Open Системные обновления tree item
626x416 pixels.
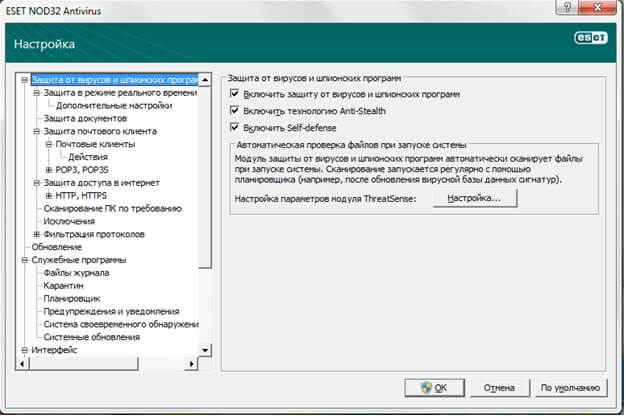coord(91,337)
